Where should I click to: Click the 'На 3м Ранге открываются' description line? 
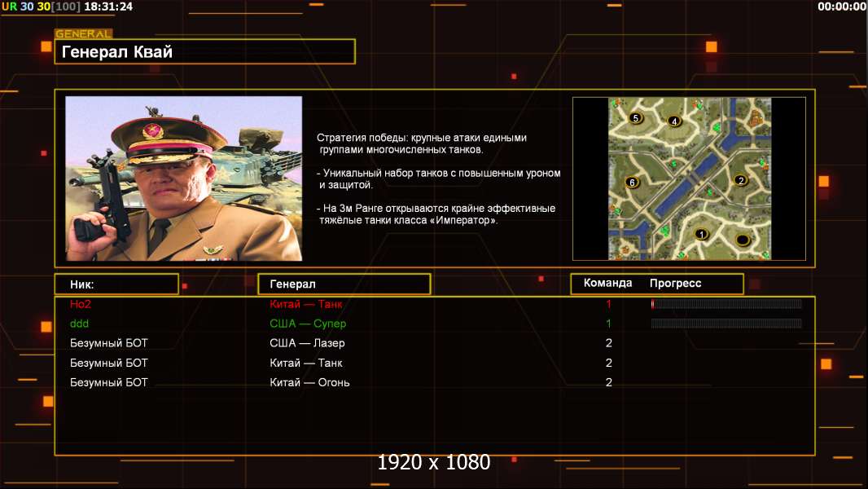pos(436,214)
